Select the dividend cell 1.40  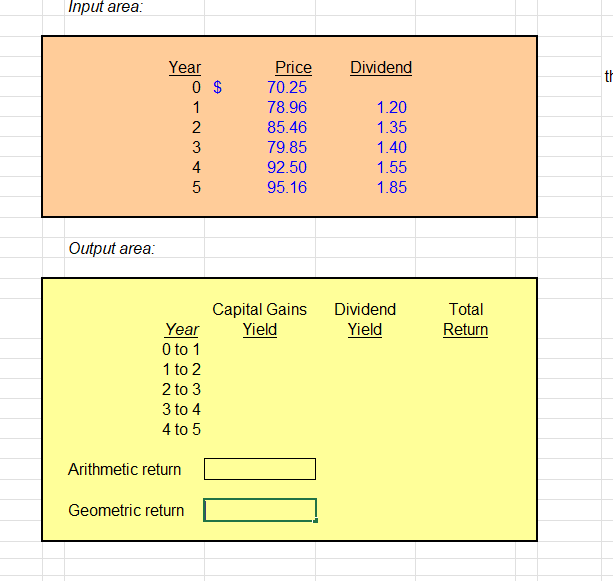click(x=391, y=147)
